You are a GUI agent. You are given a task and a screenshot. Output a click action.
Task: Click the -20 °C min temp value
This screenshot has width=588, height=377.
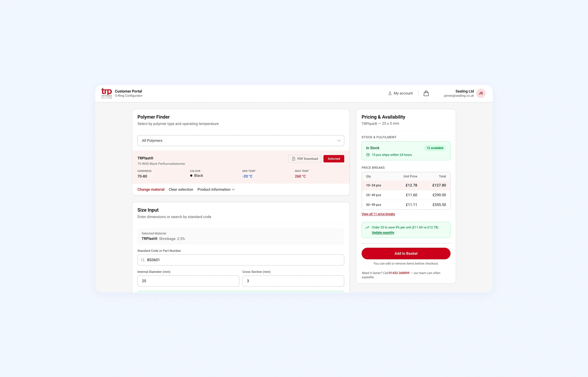247,176
